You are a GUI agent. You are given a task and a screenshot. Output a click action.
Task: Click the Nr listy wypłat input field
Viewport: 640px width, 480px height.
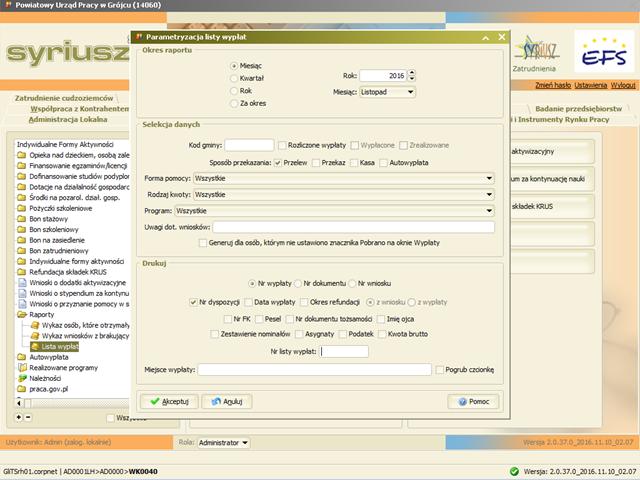pyautogui.click(x=344, y=351)
